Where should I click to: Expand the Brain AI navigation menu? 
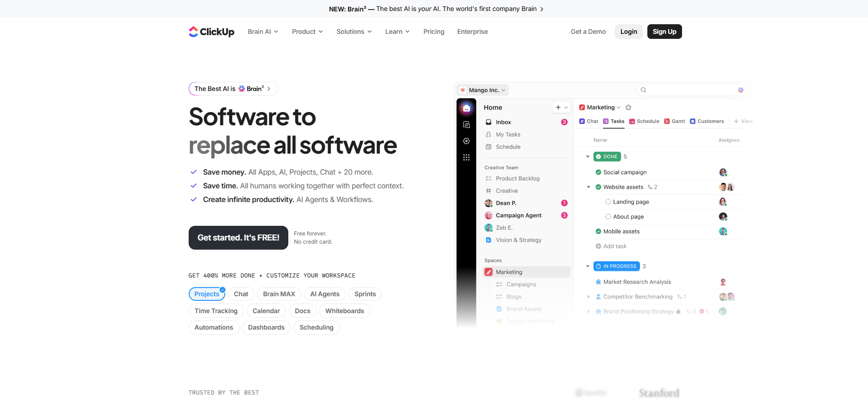263,32
